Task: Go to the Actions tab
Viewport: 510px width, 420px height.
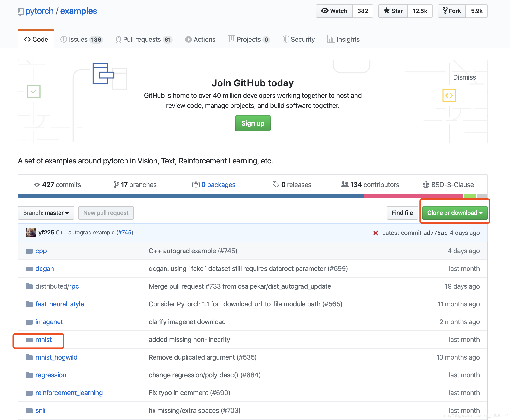Action: coord(200,40)
